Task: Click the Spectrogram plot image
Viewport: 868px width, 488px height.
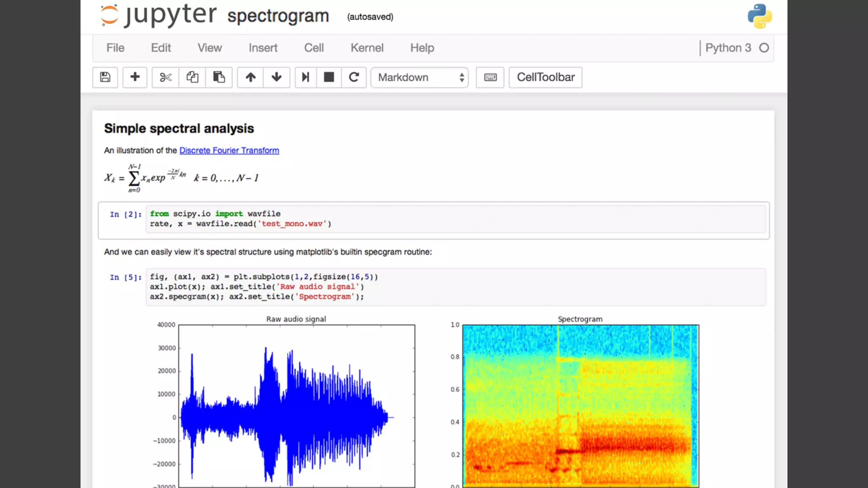Action: point(581,406)
